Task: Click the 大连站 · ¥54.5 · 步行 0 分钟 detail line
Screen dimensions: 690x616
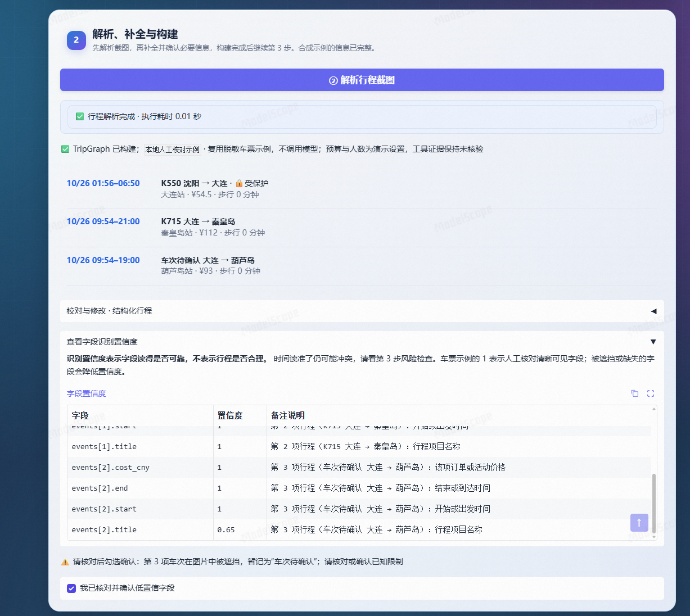Action: (x=210, y=194)
